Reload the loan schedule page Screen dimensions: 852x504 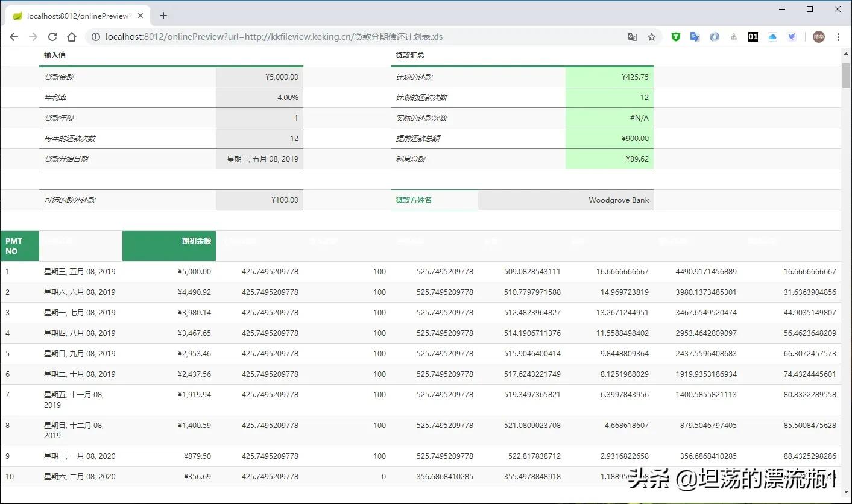(x=52, y=37)
